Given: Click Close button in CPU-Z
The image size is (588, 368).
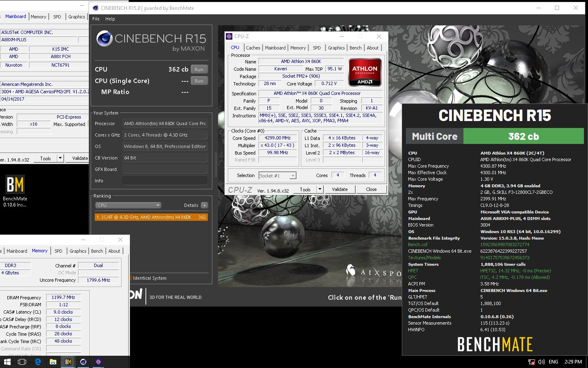Looking at the screenshot, I should [x=371, y=189].
